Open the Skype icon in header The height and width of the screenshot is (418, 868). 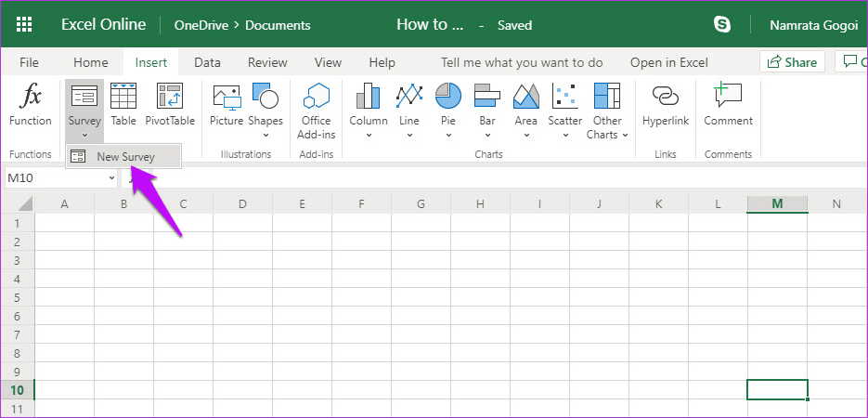722,25
